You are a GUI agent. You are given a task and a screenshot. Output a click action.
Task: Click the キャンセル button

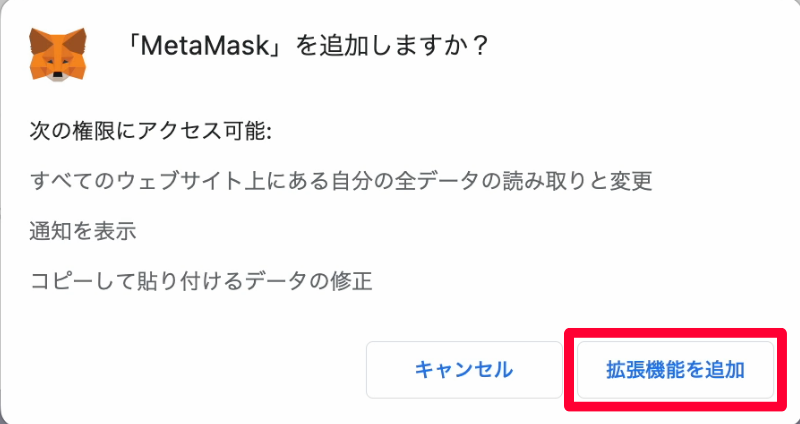click(464, 370)
